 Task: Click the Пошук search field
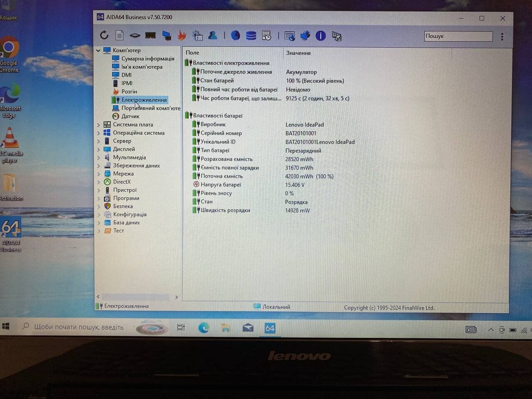coord(458,36)
